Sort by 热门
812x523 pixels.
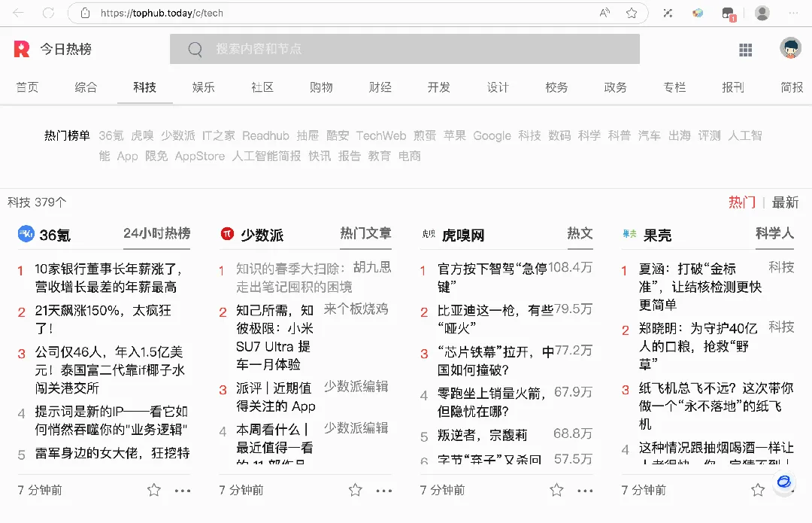click(x=742, y=202)
